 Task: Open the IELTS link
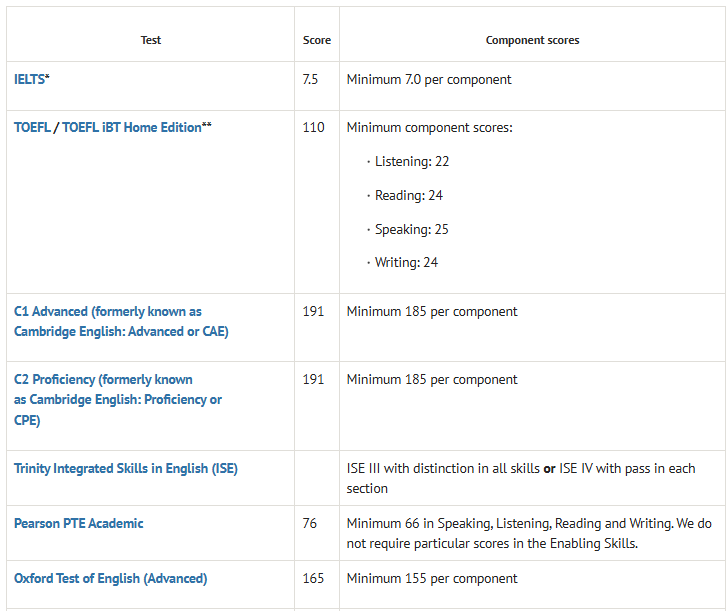[29, 79]
